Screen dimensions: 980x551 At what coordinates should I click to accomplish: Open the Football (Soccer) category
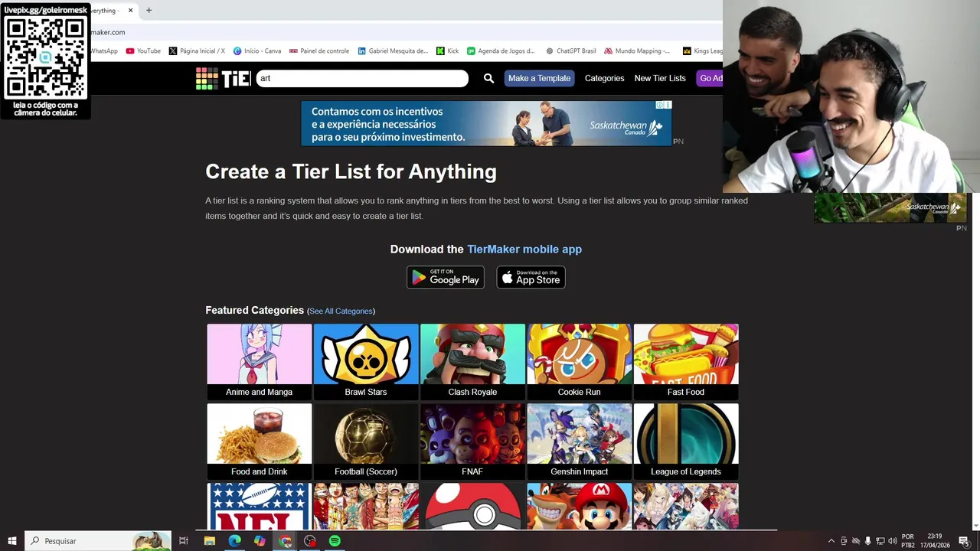point(366,442)
